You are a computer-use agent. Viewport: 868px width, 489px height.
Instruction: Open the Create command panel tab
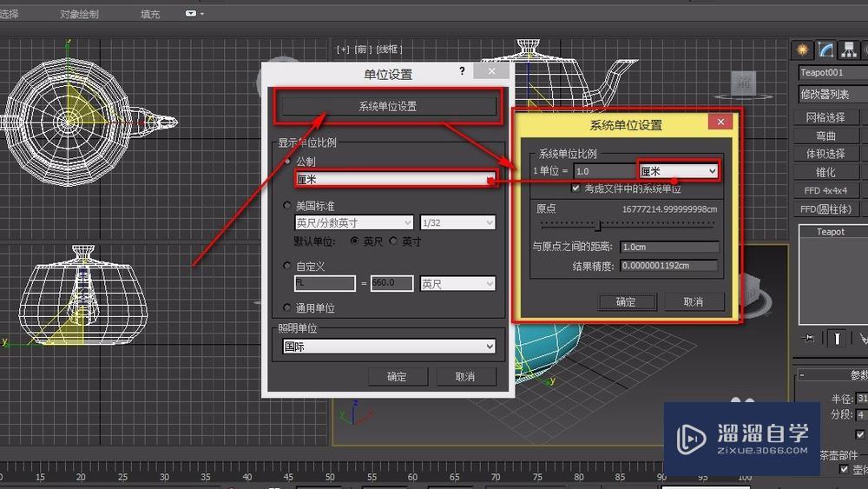(x=801, y=50)
